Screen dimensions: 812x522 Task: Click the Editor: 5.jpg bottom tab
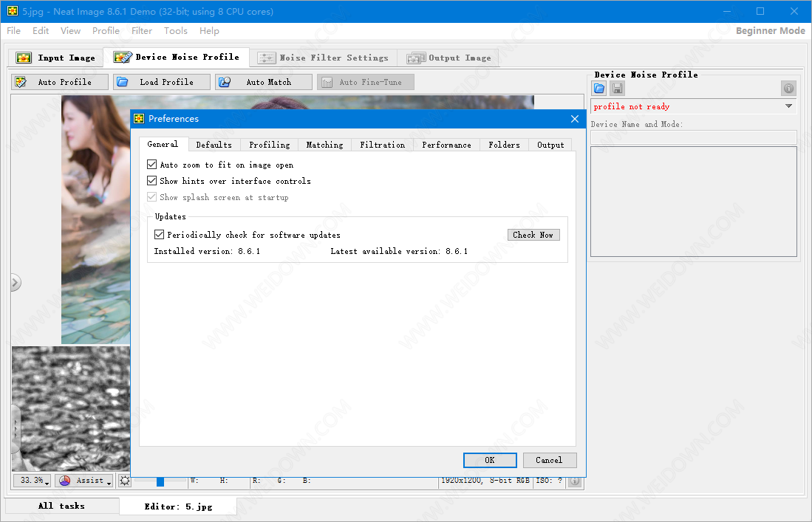click(178, 506)
